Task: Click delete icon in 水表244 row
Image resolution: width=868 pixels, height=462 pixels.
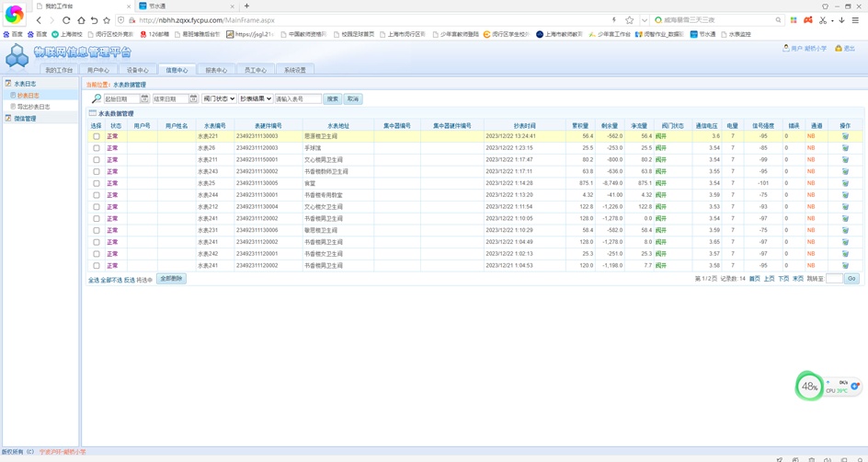Action: coord(845,195)
